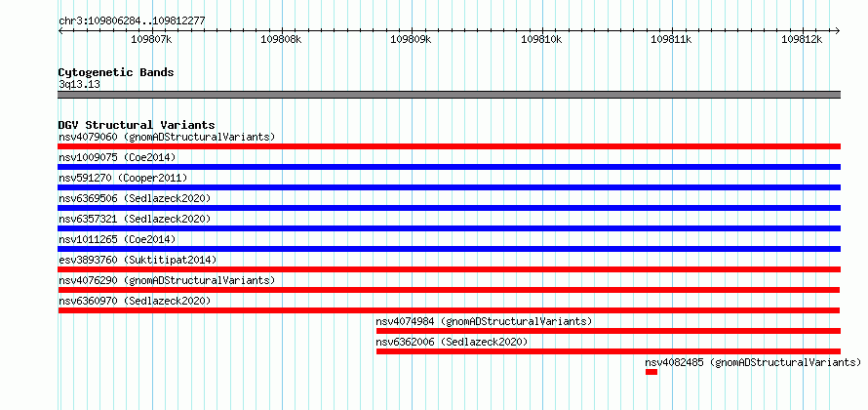Click the Cytogenetic Bands track title
The image size is (868, 410).
tap(116, 72)
